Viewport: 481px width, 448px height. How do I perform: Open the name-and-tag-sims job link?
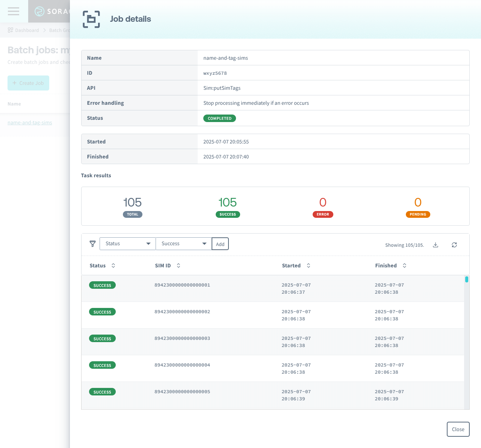click(30, 122)
